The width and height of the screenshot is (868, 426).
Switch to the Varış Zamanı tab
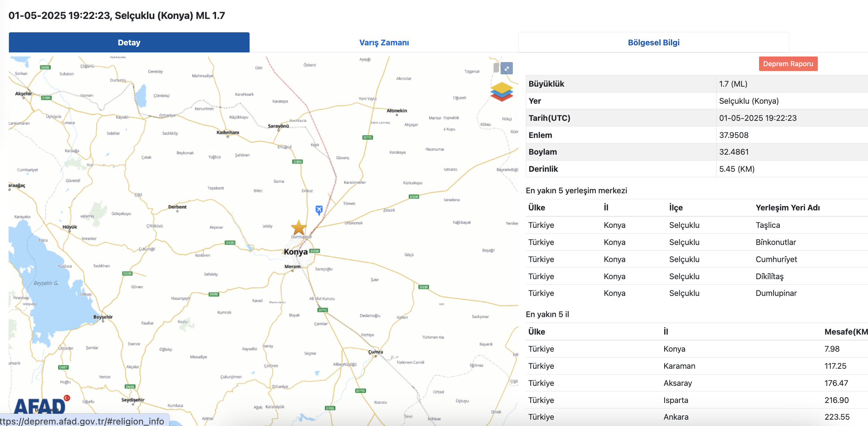384,42
